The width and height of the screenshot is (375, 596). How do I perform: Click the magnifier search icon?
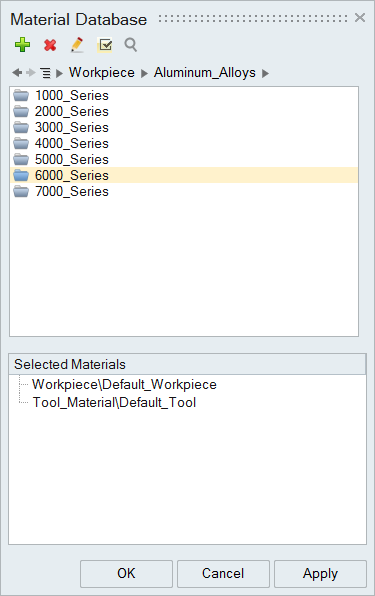tap(131, 45)
